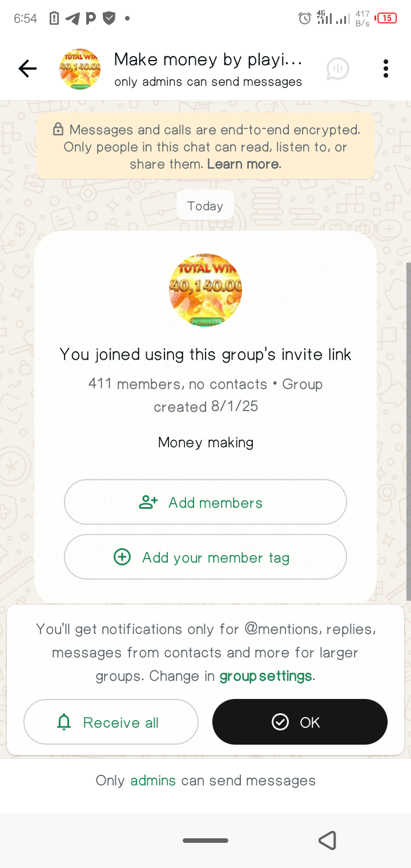This screenshot has width=411, height=868.
Task: Follow the Learn more encryption link
Action: [243, 164]
